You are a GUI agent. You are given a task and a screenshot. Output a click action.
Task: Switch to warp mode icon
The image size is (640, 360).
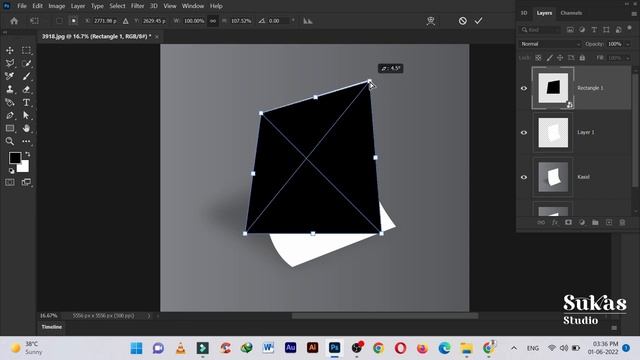(431, 21)
